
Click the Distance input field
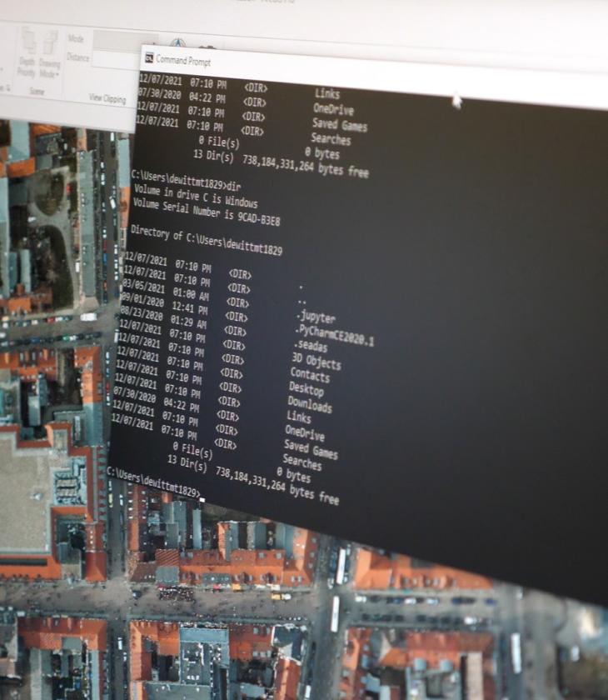coord(117,60)
